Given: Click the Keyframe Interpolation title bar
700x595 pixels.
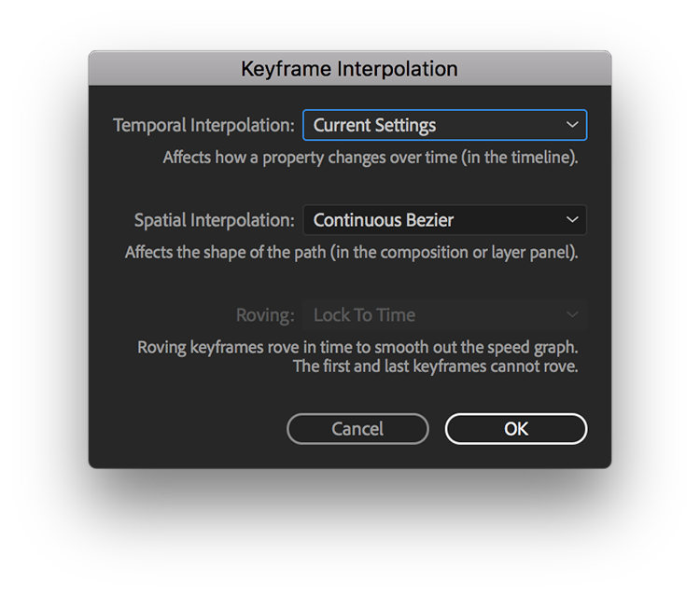Looking at the screenshot, I should coord(349,69).
